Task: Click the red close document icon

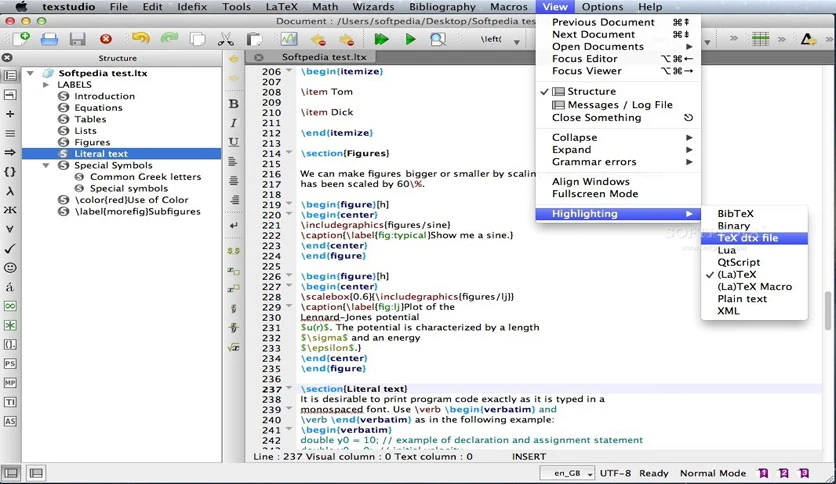Action: coord(106,39)
